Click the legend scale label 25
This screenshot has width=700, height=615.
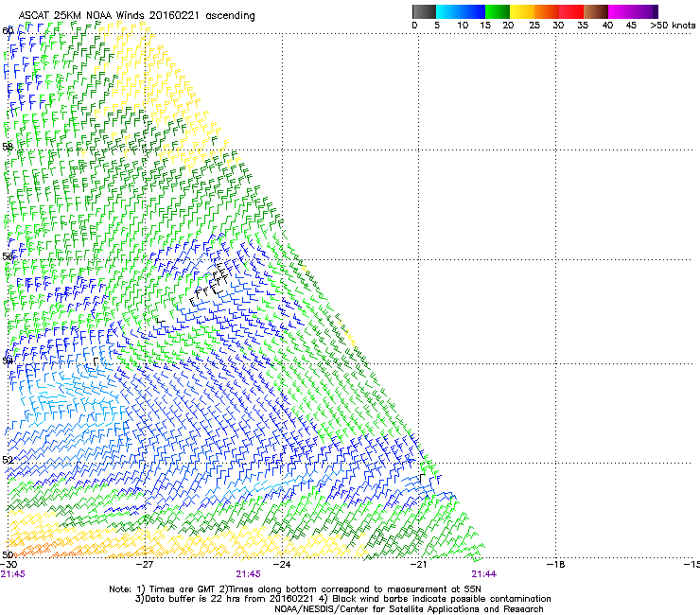(x=534, y=26)
